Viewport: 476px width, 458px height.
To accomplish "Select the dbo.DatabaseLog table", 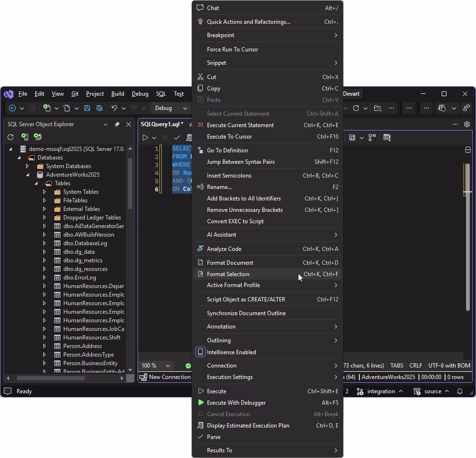I will pyautogui.click(x=85, y=243).
